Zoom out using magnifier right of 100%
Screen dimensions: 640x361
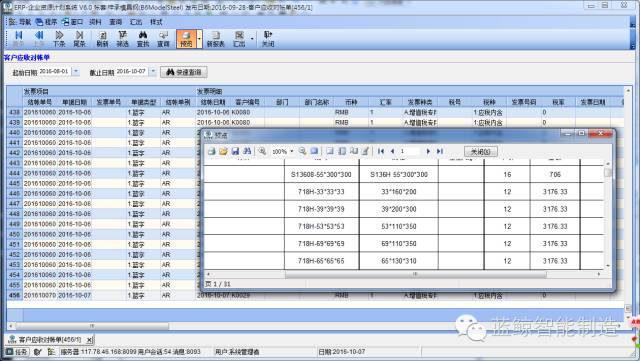pyautogui.click(x=302, y=151)
